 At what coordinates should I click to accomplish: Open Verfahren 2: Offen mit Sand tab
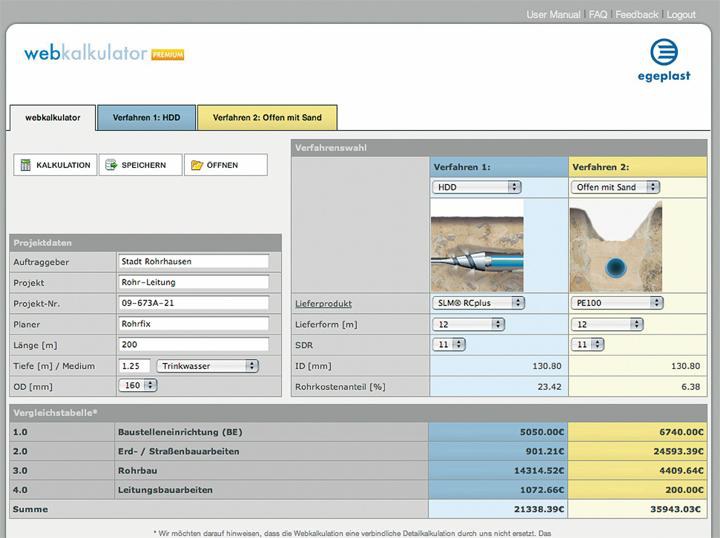pyautogui.click(x=266, y=118)
